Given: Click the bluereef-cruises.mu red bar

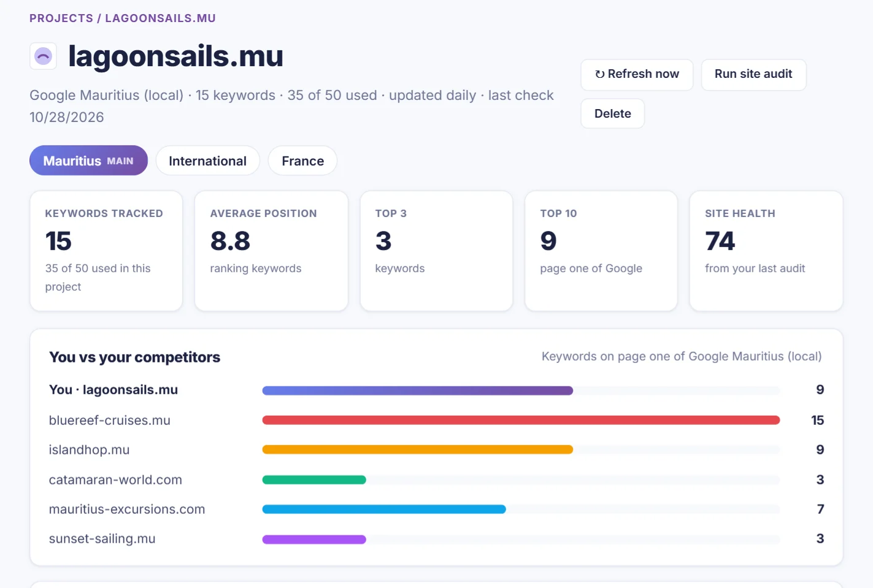Looking at the screenshot, I should click(521, 420).
